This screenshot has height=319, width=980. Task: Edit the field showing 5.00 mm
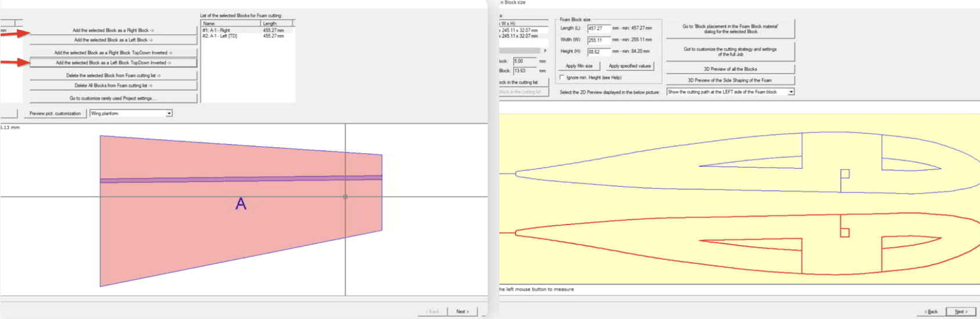(x=524, y=61)
